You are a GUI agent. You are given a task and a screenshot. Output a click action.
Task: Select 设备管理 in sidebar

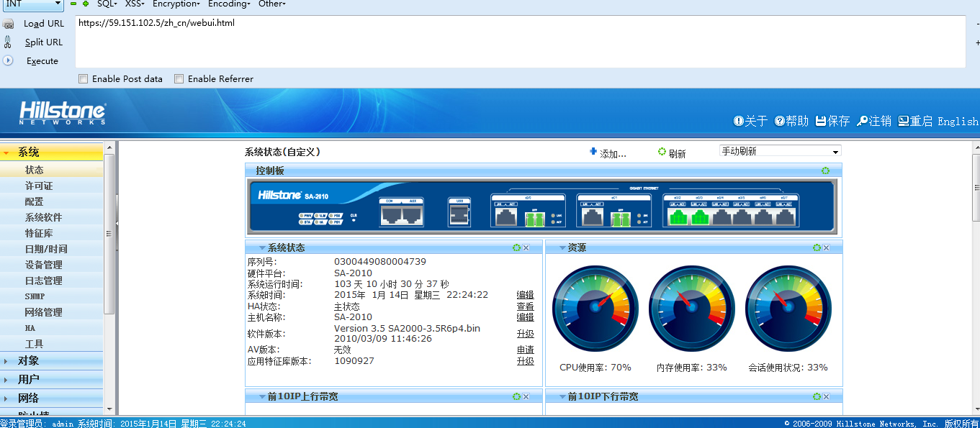[52, 265]
